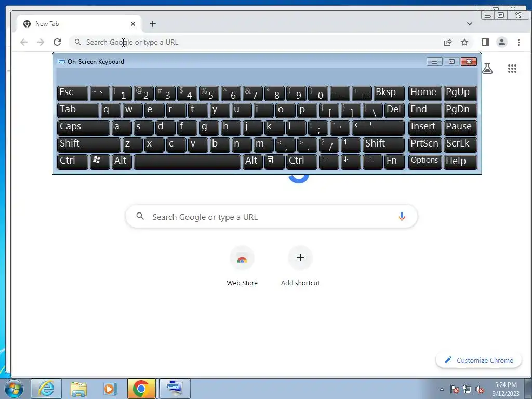Toggle the left Alt key

(x=122, y=162)
